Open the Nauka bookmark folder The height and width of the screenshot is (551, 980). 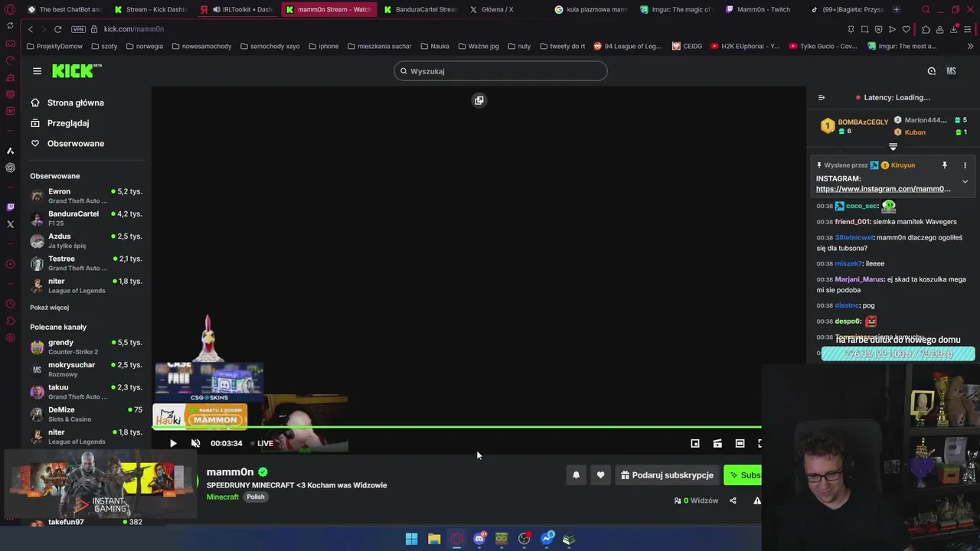[434, 46]
